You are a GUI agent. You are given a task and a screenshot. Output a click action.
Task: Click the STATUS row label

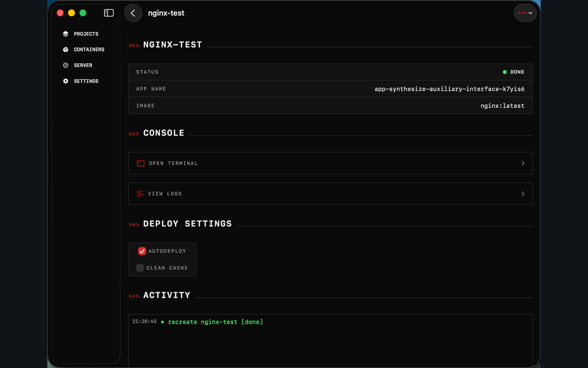pyautogui.click(x=147, y=72)
